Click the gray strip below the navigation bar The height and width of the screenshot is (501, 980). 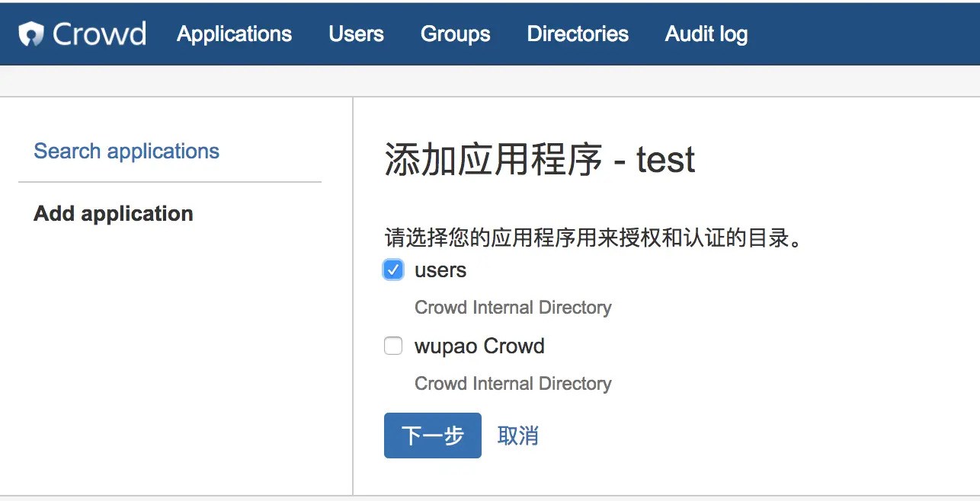(490, 81)
